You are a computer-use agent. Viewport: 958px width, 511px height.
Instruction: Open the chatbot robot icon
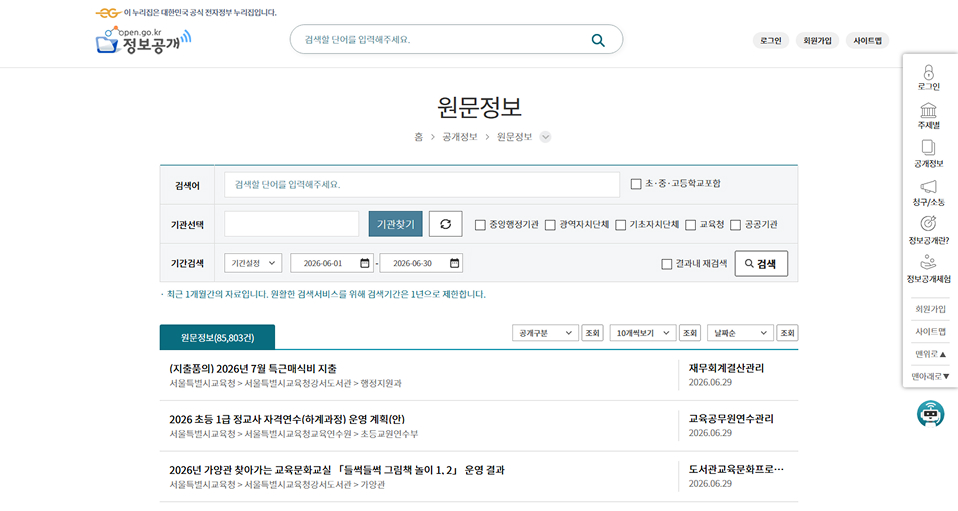coord(930,414)
